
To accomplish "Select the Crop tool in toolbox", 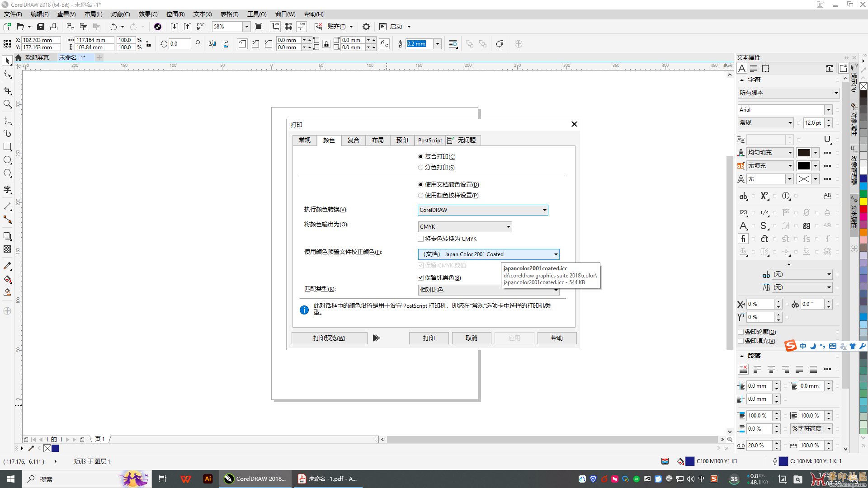I will (x=7, y=91).
